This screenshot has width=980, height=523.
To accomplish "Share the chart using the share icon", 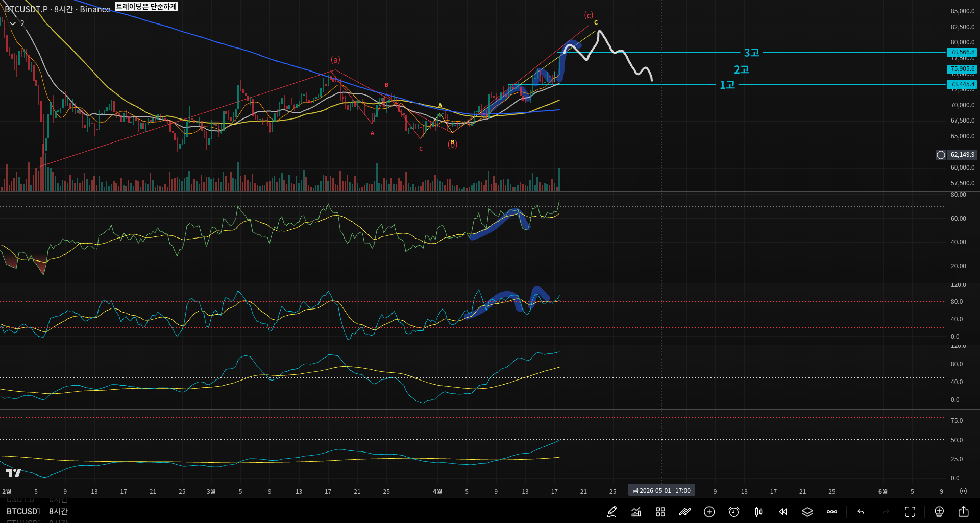I will click(964, 512).
